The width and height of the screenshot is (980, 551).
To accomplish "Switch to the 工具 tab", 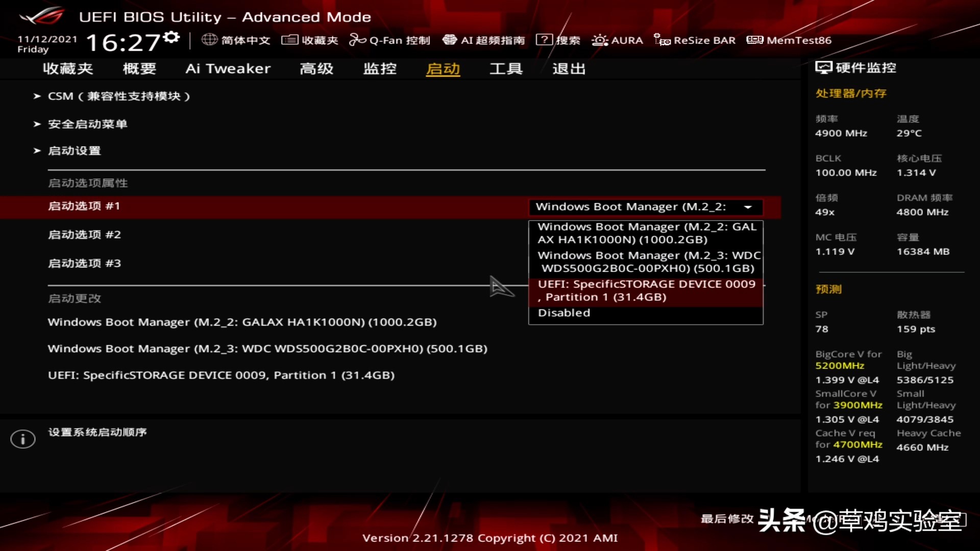I will click(506, 69).
